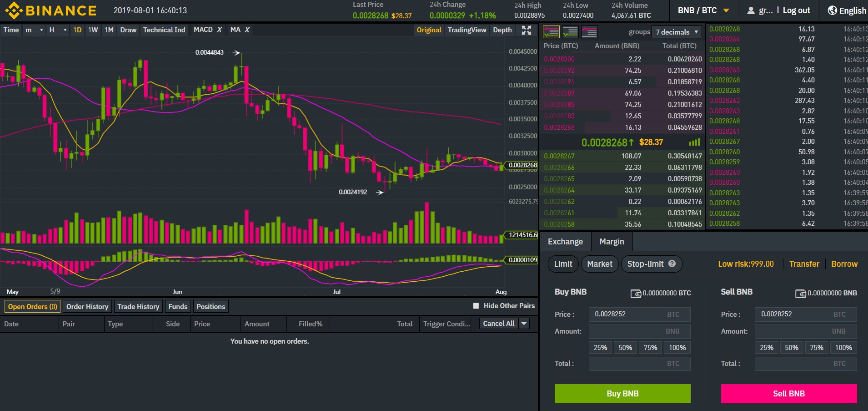
Task: Click the pink Sell BNB button
Action: (789, 394)
